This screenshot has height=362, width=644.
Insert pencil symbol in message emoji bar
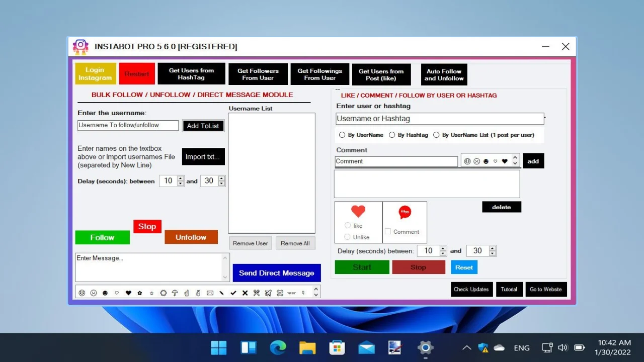(x=221, y=293)
